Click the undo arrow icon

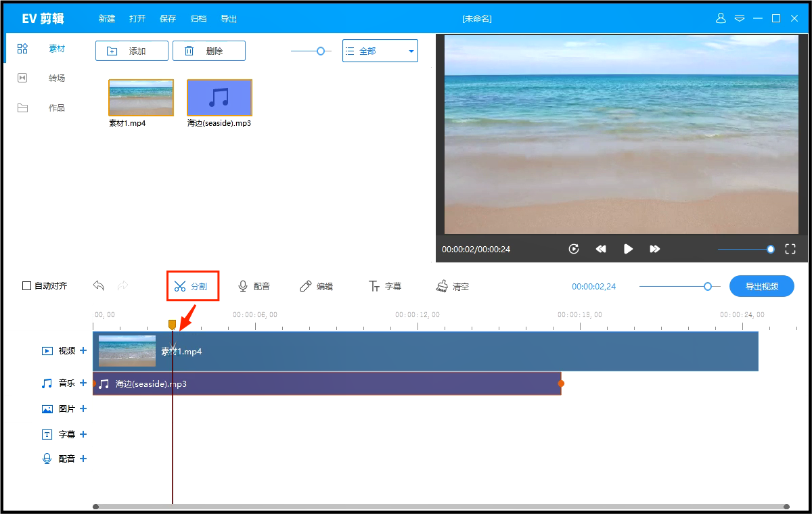point(98,285)
